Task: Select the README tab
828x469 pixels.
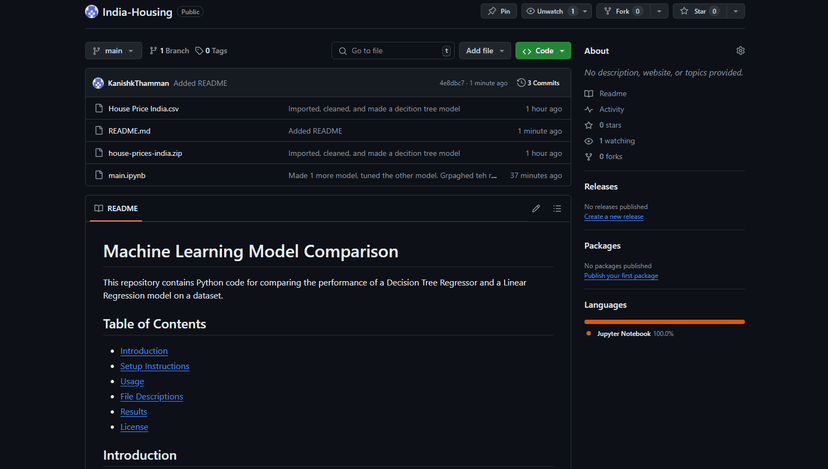Action: coord(117,209)
